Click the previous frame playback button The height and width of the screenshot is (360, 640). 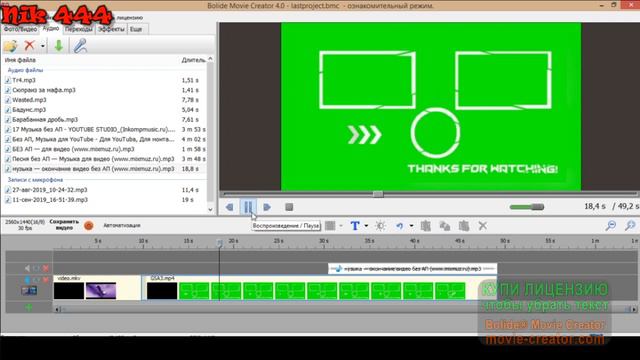pyautogui.click(x=229, y=207)
